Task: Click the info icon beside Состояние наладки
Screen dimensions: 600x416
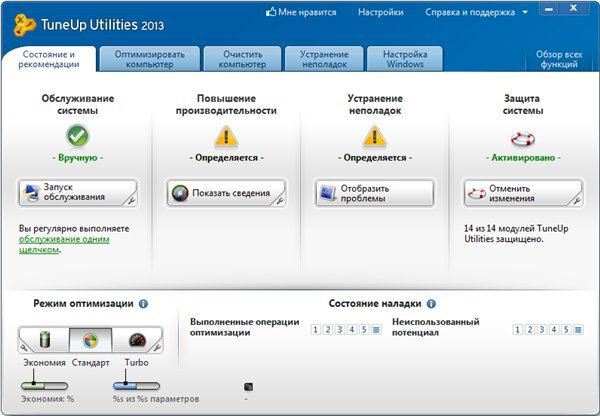Action: (431, 304)
